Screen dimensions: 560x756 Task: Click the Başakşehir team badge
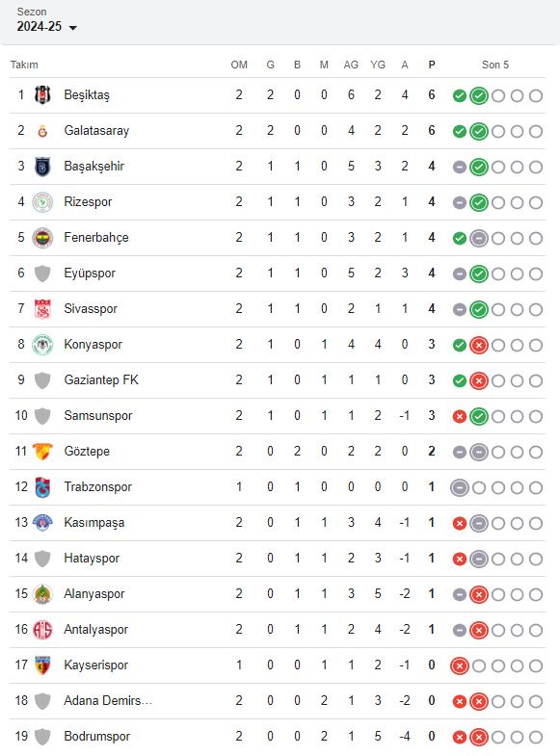(x=42, y=167)
